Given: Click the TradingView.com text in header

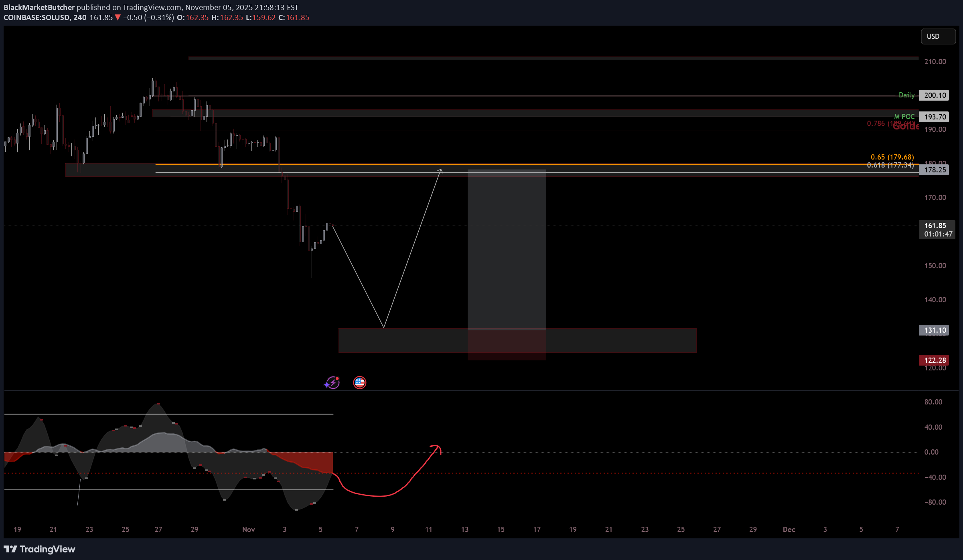Looking at the screenshot, I should (152, 7).
